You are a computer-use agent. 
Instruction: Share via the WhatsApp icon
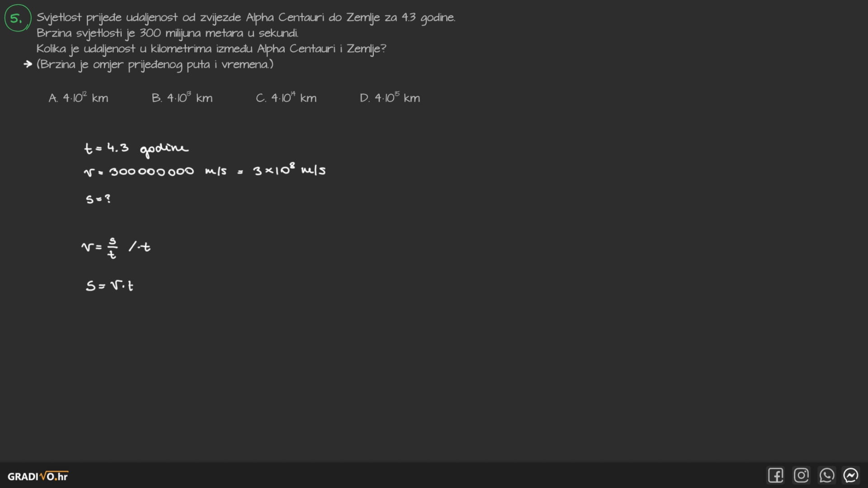pos(826,475)
